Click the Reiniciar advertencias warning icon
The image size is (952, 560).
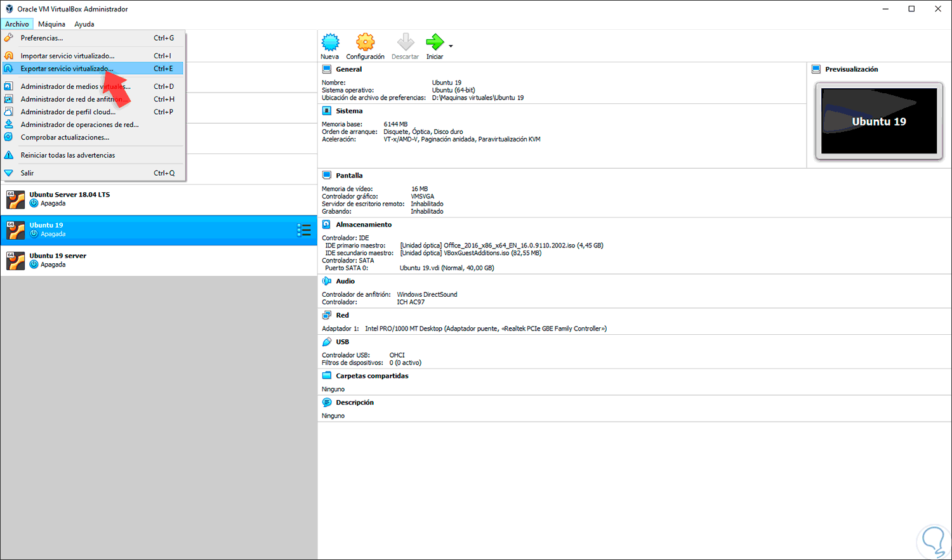click(x=9, y=155)
